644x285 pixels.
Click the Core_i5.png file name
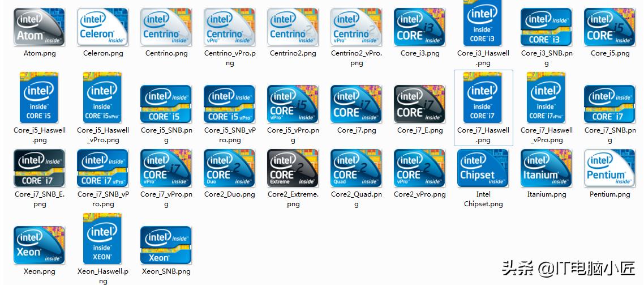tap(610, 53)
